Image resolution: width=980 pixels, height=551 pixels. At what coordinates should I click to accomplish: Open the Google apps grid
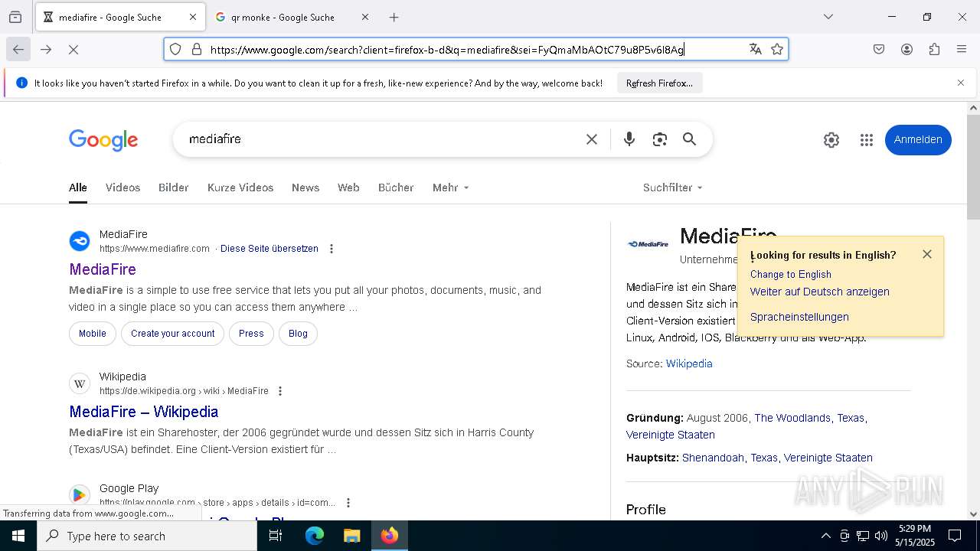[x=867, y=140]
